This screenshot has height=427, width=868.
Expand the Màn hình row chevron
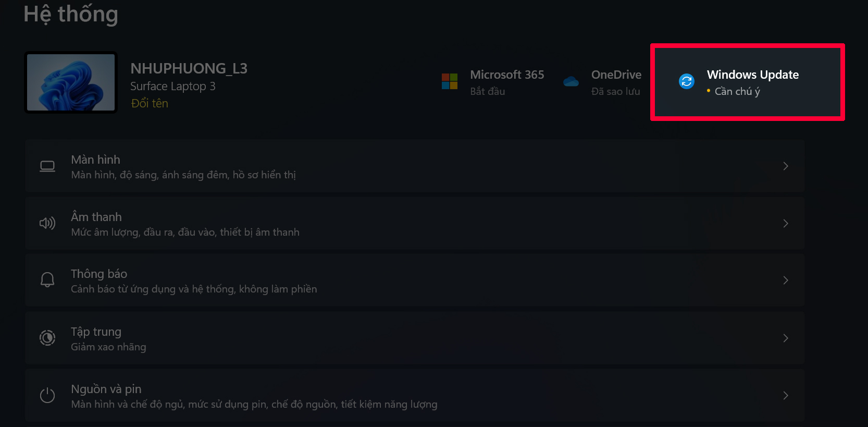coord(786,166)
